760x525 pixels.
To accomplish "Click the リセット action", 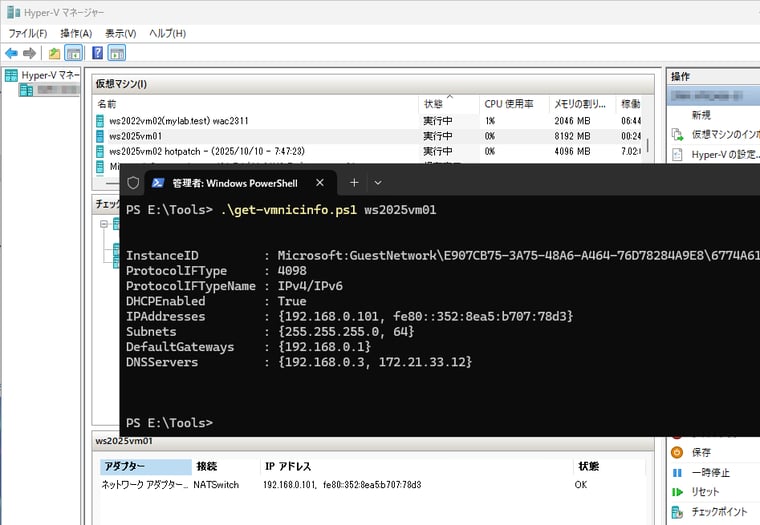I will pyautogui.click(x=705, y=492).
